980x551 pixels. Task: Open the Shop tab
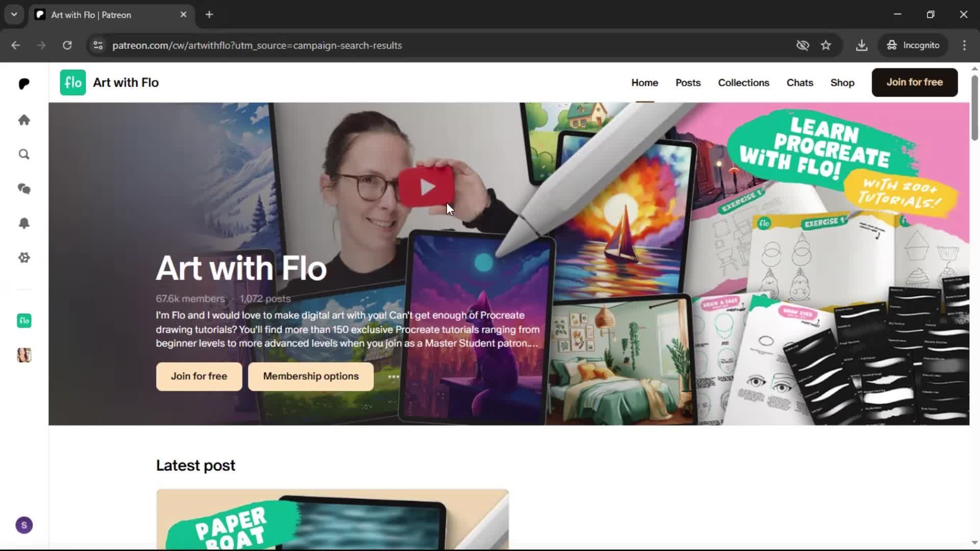tap(842, 83)
